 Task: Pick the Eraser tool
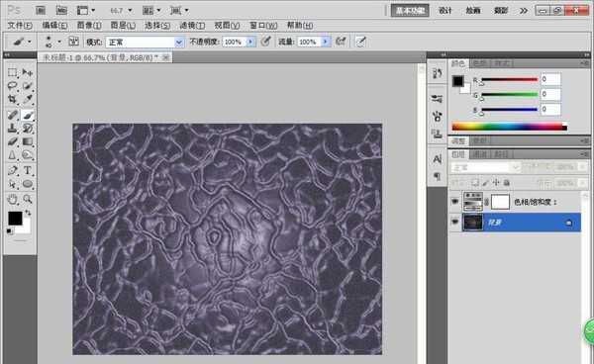coord(13,141)
